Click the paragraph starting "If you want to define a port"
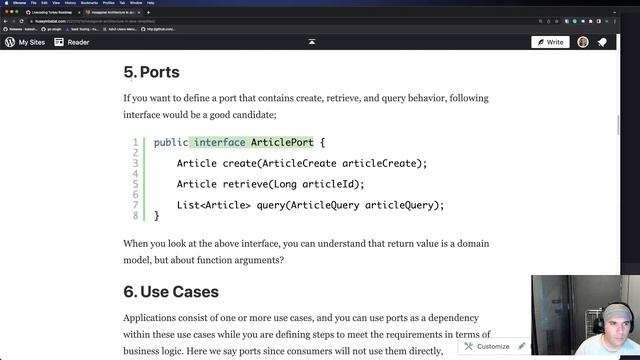The height and width of the screenshot is (360, 640). 306,106
